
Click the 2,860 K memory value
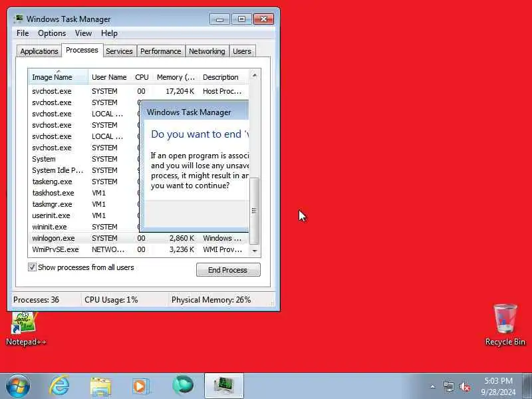point(182,238)
